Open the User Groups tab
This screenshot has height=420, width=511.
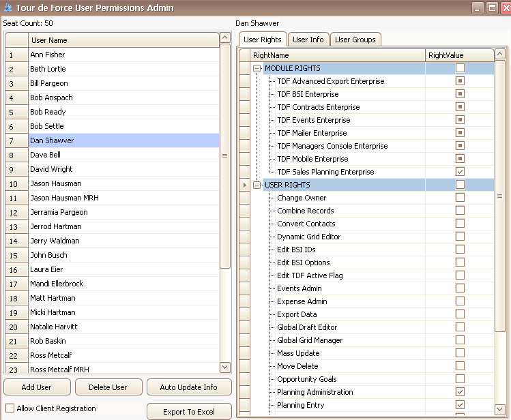tap(355, 40)
